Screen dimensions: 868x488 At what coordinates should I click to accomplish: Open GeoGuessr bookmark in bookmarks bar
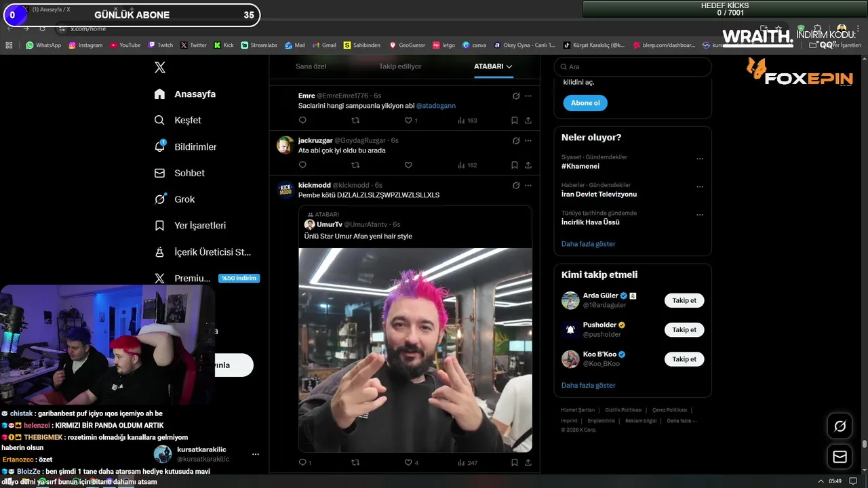(407, 45)
